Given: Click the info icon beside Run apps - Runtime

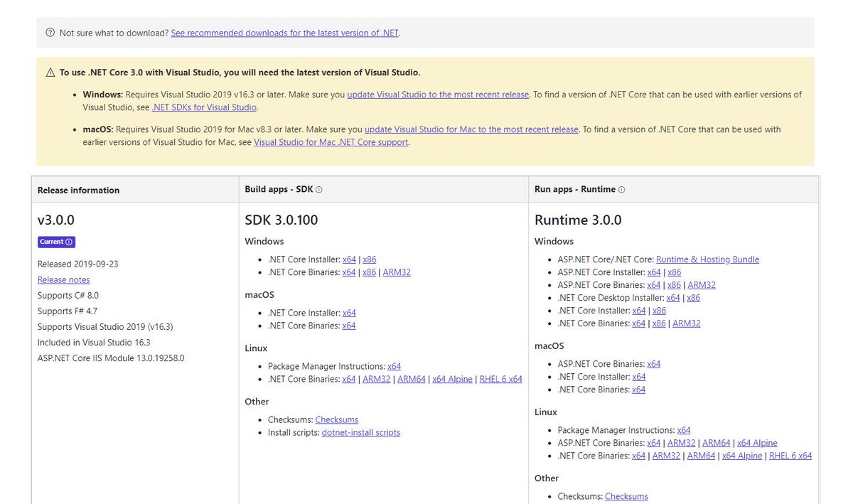Looking at the screenshot, I should pyautogui.click(x=622, y=190).
